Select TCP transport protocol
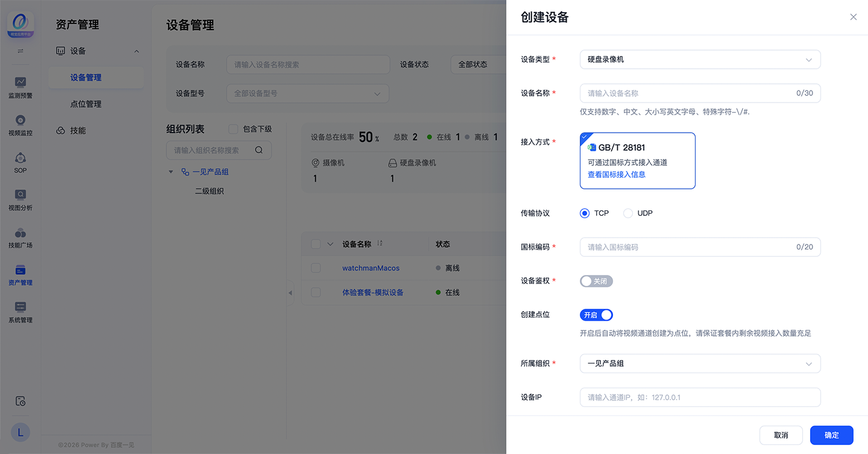The width and height of the screenshot is (868, 454). (585, 213)
